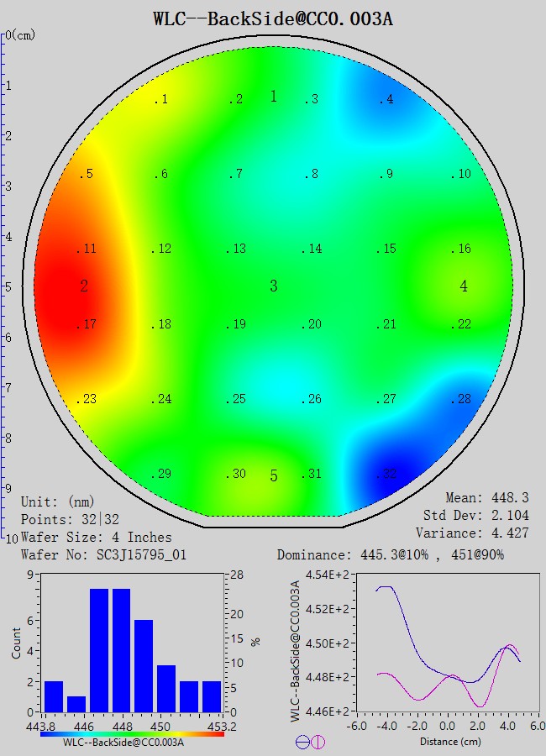Click measurement point 13 on the wafer
The height and width of the screenshot is (756, 546).
236,249
